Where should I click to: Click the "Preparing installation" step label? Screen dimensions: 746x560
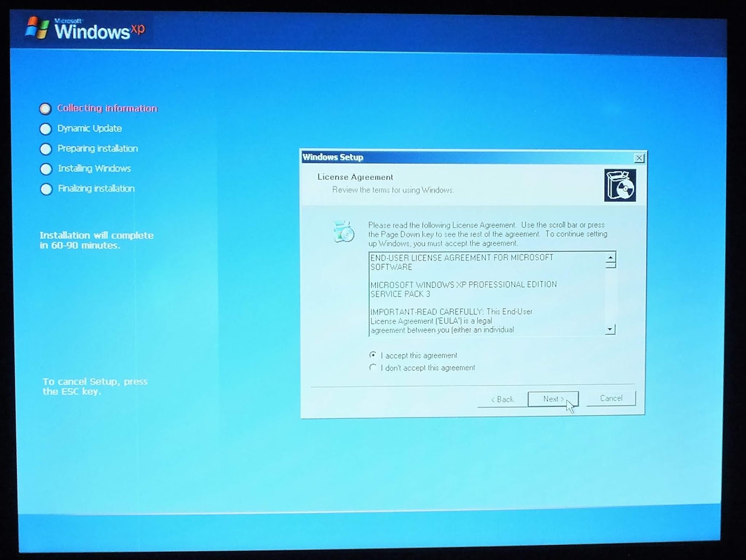pos(97,148)
